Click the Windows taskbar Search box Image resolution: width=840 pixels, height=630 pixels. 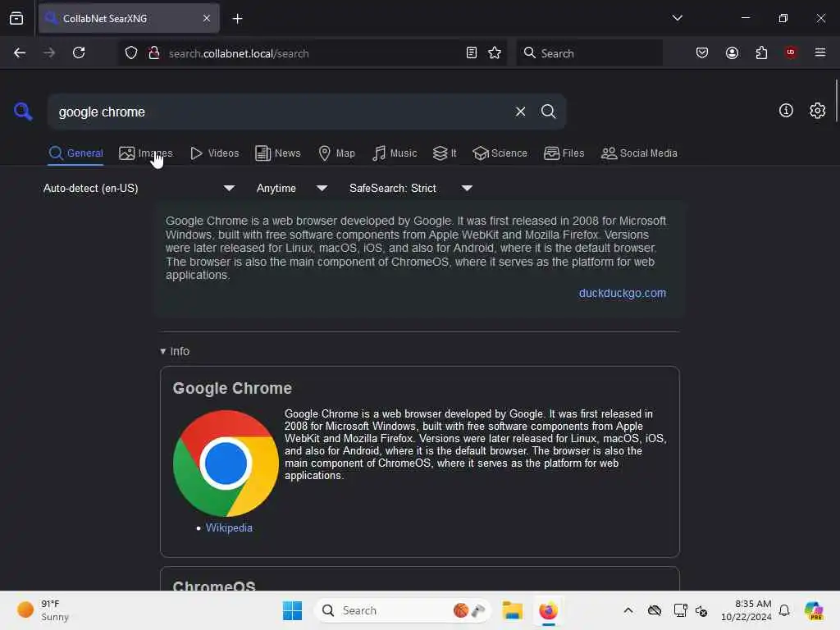(402, 610)
